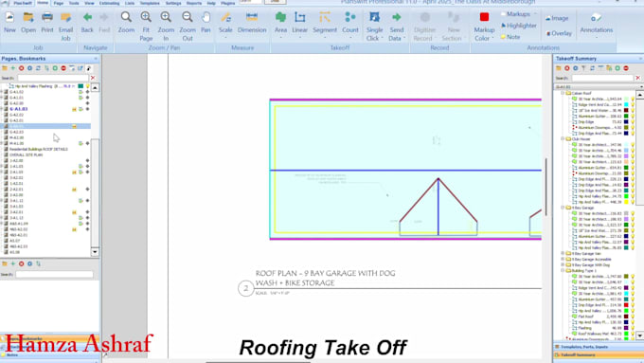This screenshot has width=644, height=363.
Task: Click filter icon in Takeoff Summary toolbar
Action: point(583,68)
